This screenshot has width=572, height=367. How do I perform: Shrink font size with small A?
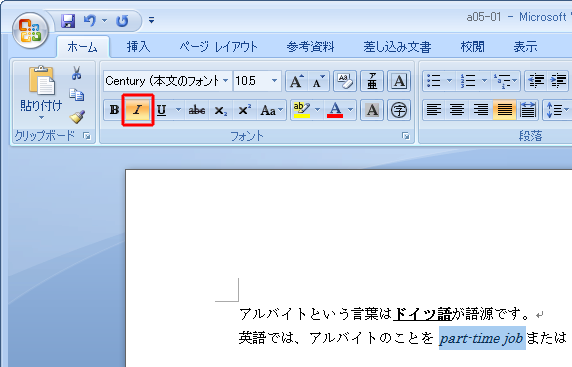(x=318, y=81)
